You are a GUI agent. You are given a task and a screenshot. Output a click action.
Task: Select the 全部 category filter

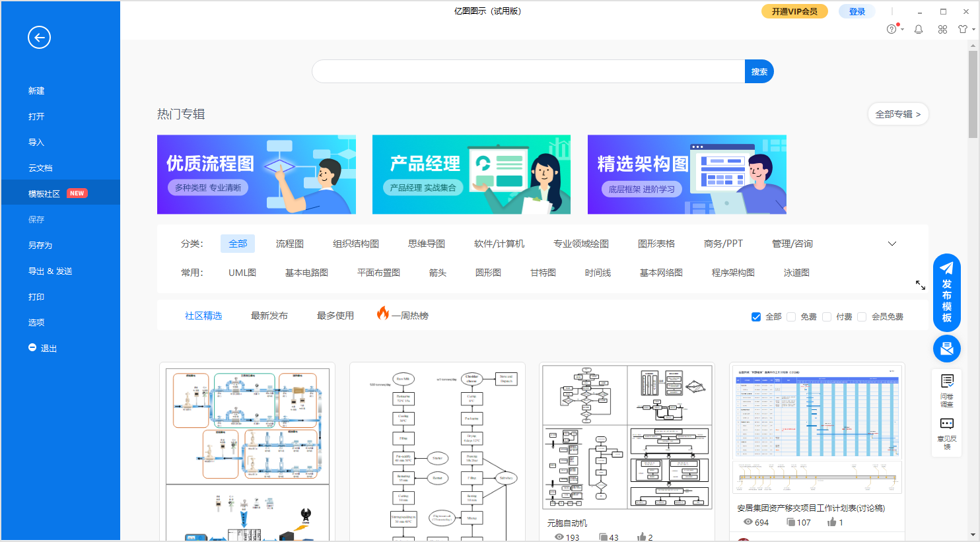coord(238,244)
